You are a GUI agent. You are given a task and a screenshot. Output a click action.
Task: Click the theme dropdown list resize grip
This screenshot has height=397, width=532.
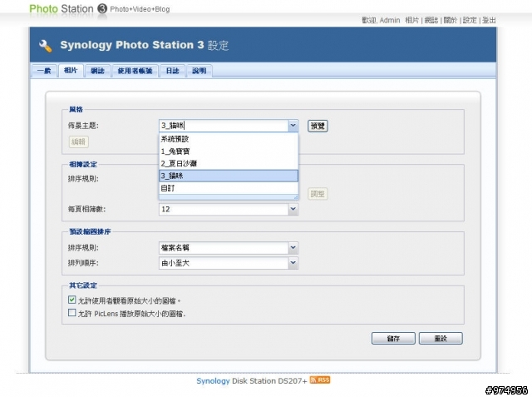click(x=296, y=197)
